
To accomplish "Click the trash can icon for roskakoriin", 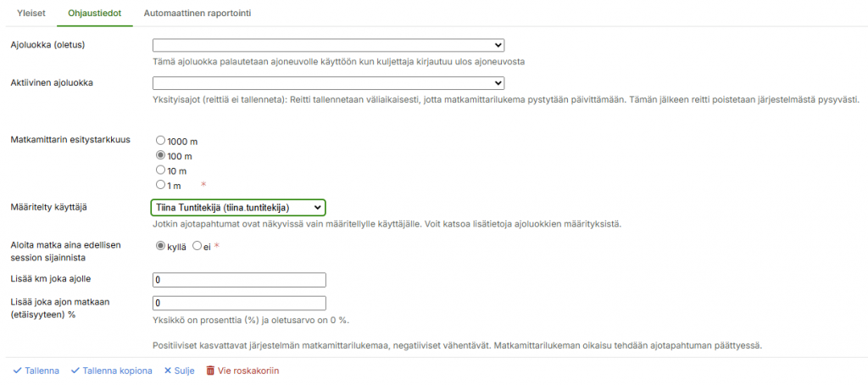I will (211, 371).
